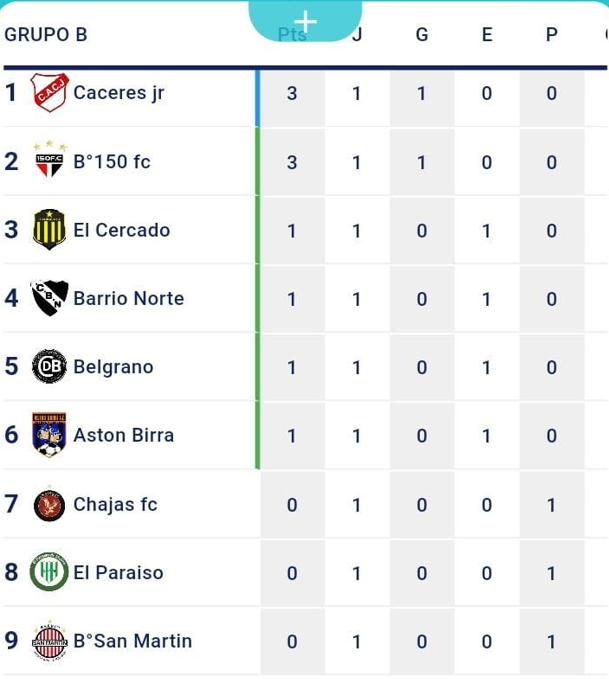Open the Caceres jr team name
The width and height of the screenshot is (609, 679).
(119, 93)
